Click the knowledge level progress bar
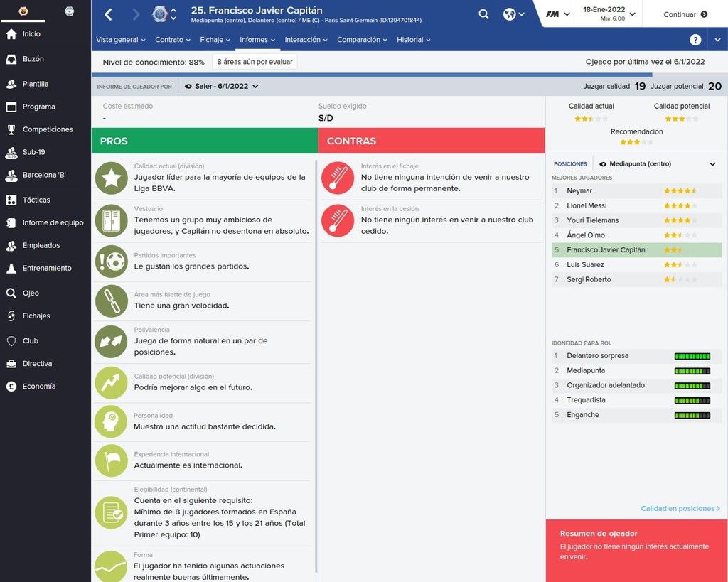The width and height of the screenshot is (728, 582). click(409, 74)
